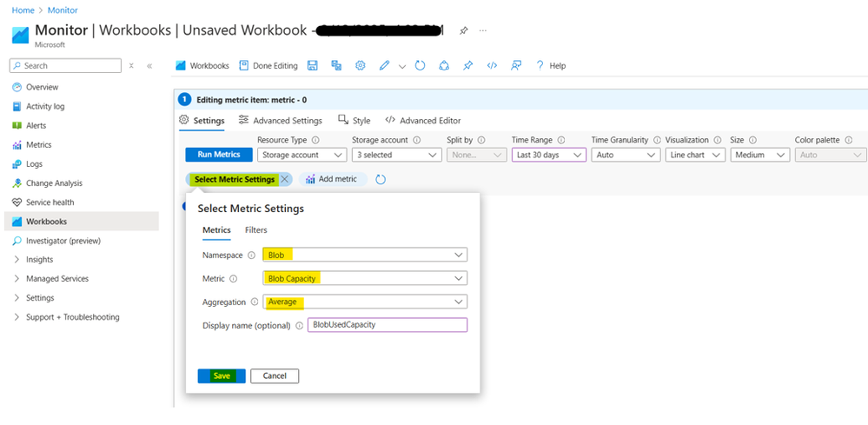
Task: Click Workbooks toolbar button
Action: pyautogui.click(x=202, y=65)
